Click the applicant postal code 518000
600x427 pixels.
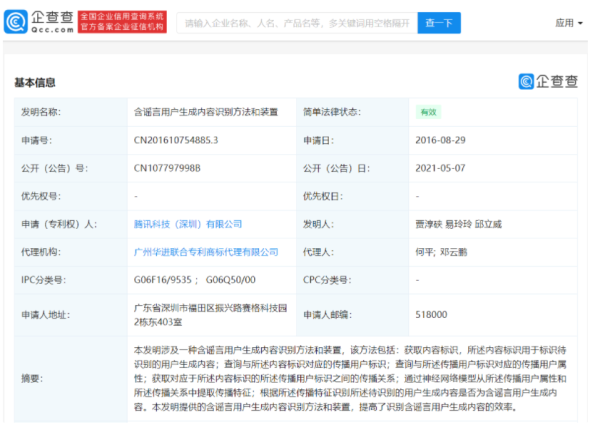point(431,314)
